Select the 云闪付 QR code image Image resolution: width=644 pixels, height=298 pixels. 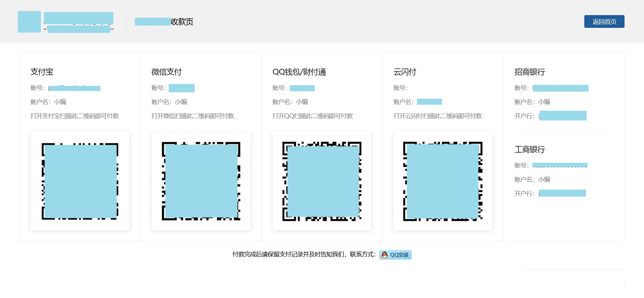coord(443,181)
